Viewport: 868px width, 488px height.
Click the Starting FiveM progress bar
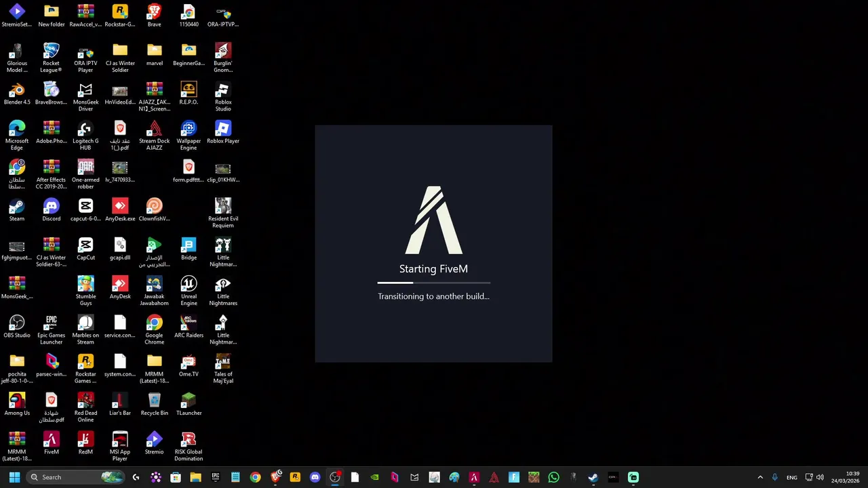tap(433, 283)
